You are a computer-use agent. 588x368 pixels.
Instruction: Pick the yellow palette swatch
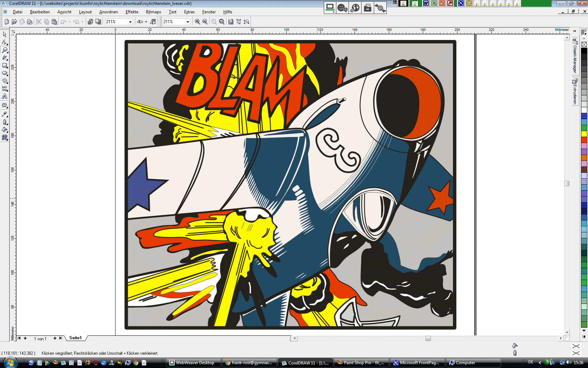[584, 134]
